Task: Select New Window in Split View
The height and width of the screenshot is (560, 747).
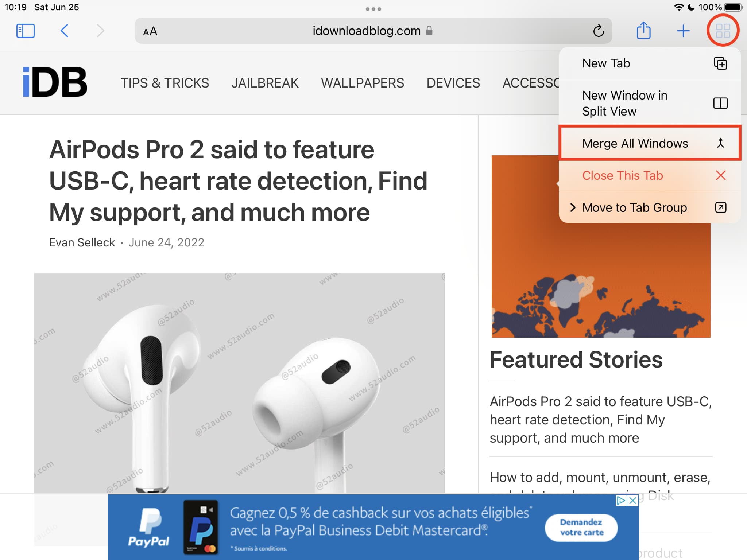Action: point(650,103)
